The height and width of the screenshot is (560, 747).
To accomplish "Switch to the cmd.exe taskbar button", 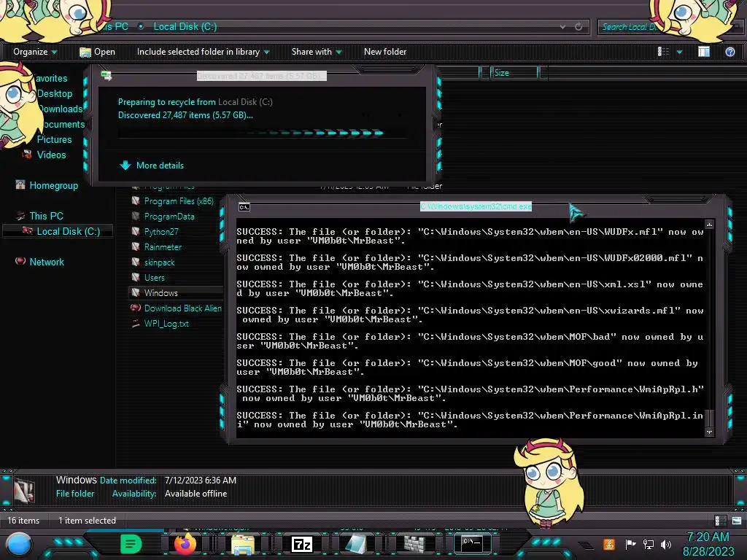I will pos(472,543).
